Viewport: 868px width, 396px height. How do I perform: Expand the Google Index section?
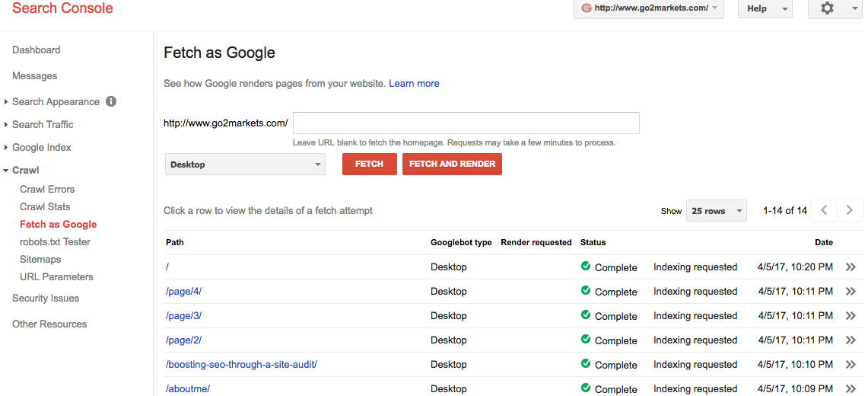coord(42,147)
